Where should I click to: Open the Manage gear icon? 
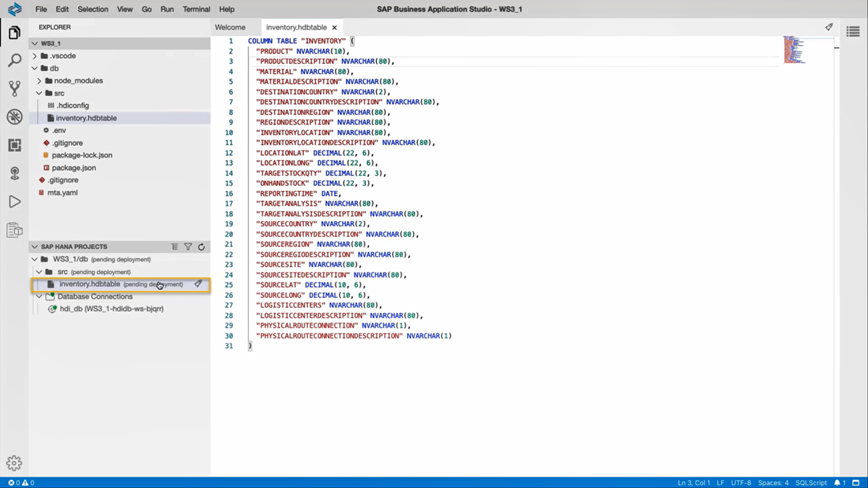click(x=14, y=463)
